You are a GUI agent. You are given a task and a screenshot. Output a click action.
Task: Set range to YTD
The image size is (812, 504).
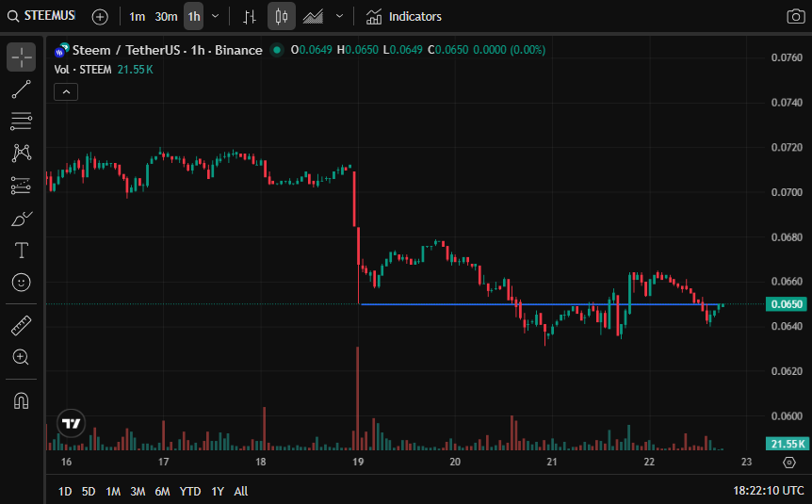[190, 491]
